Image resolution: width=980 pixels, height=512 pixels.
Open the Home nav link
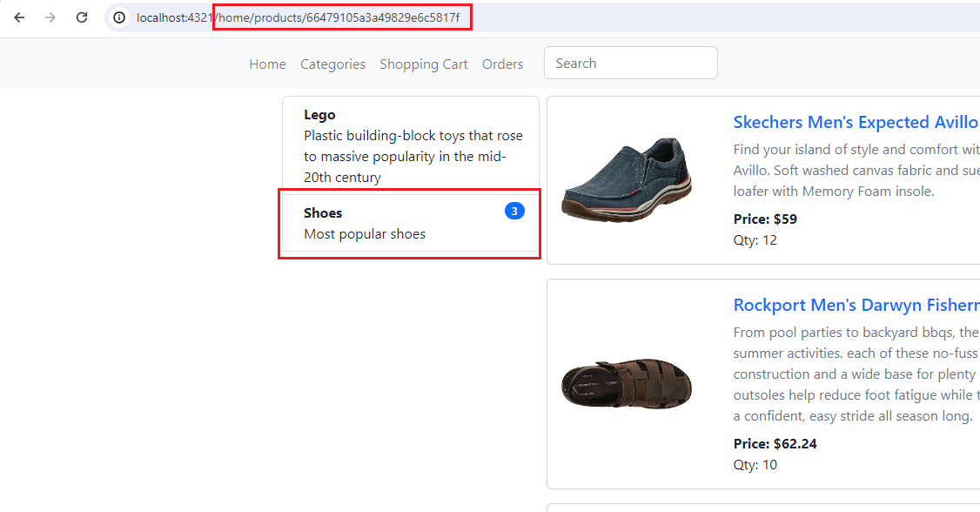[x=267, y=64]
